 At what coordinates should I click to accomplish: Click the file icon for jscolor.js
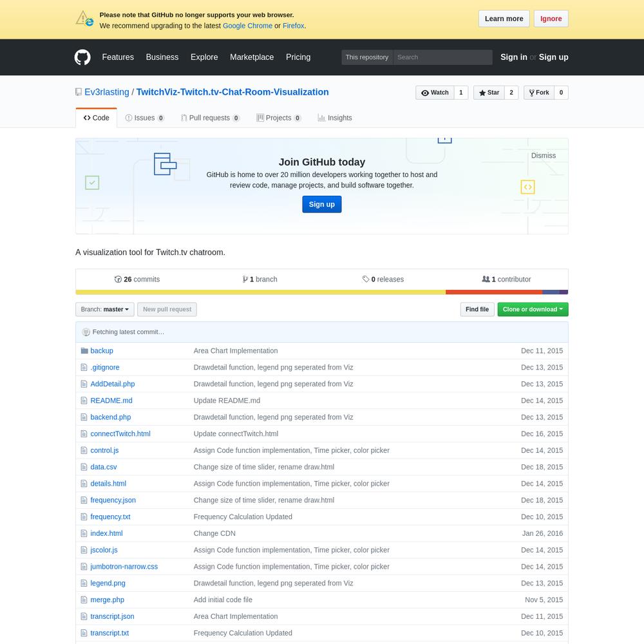tap(84, 550)
